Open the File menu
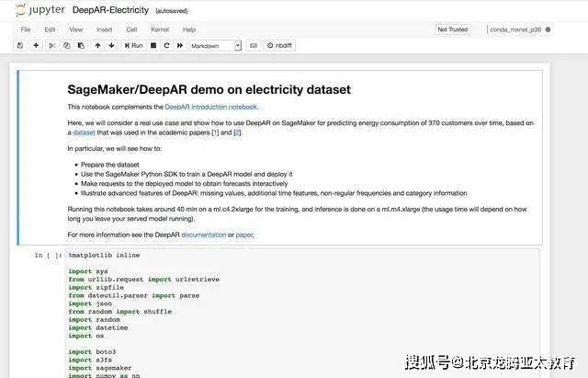The width and height of the screenshot is (588, 378). click(26, 29)
